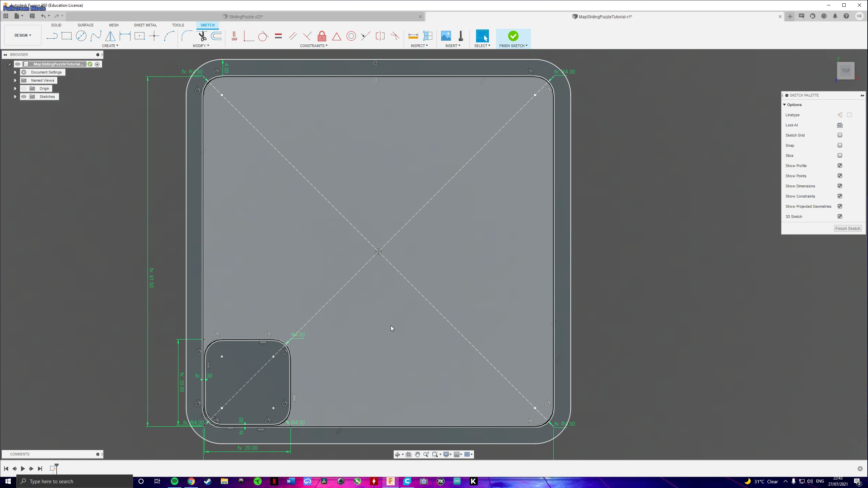Apply the Tangent constraint
This screenshot has height=488, width=868.
click(x=263, y=36)
